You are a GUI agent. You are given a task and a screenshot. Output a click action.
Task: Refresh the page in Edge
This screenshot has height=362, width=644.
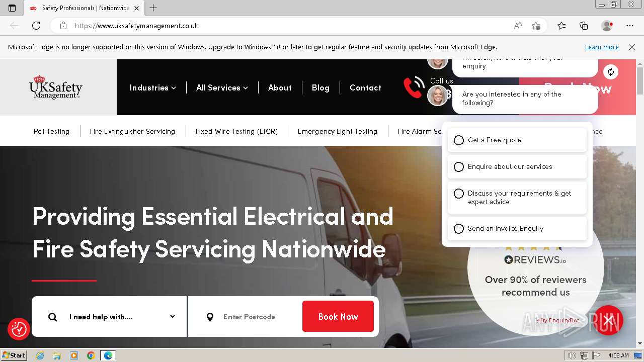coord(36,26)
